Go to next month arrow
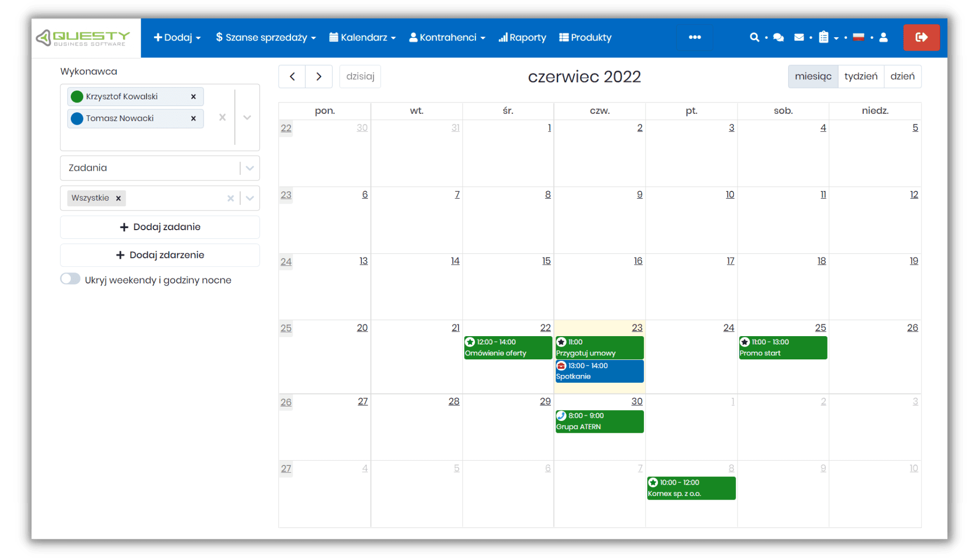 pyautogui.click(x=319, y=77)
